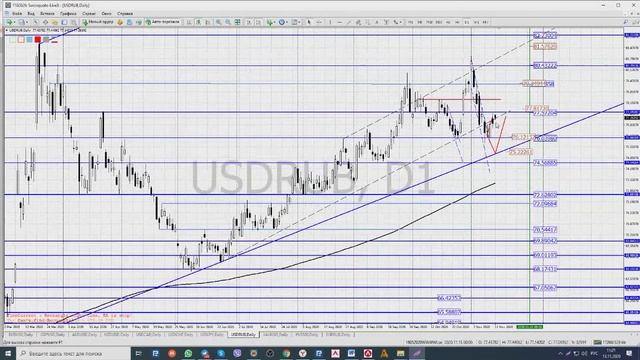640x360 pixels.
Task: Open the Terminal panel icon
Action: pyautogui.click(x=64, y=22)
